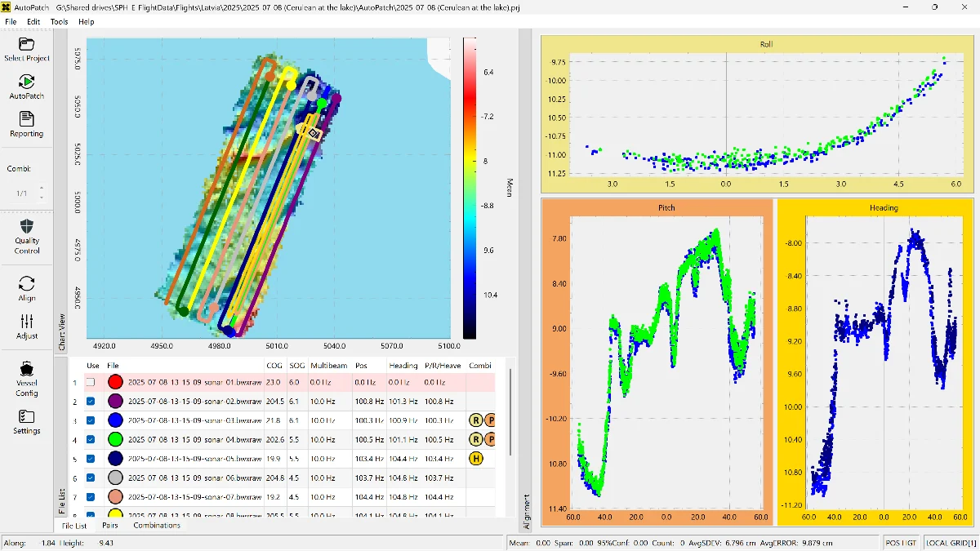
Task: Click the H combi badge for sonar-05
Action: point(475,459)
